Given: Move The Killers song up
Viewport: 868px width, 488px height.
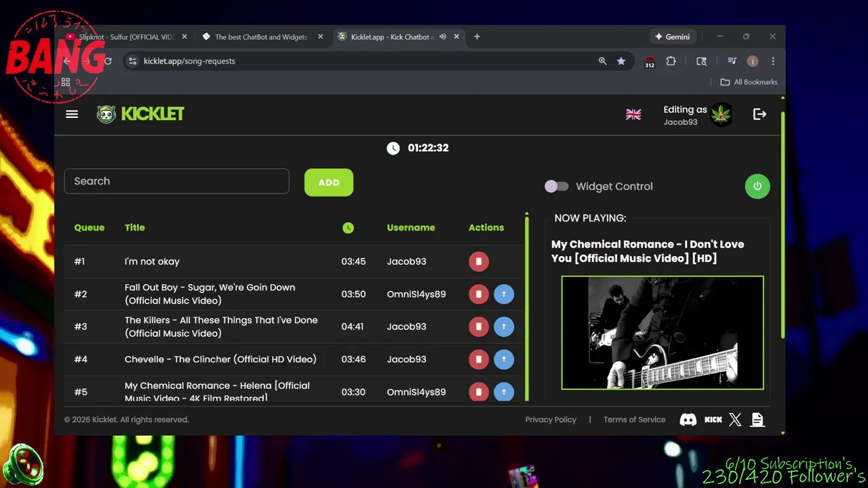Looking at the screenshot, I should [504, 327].
